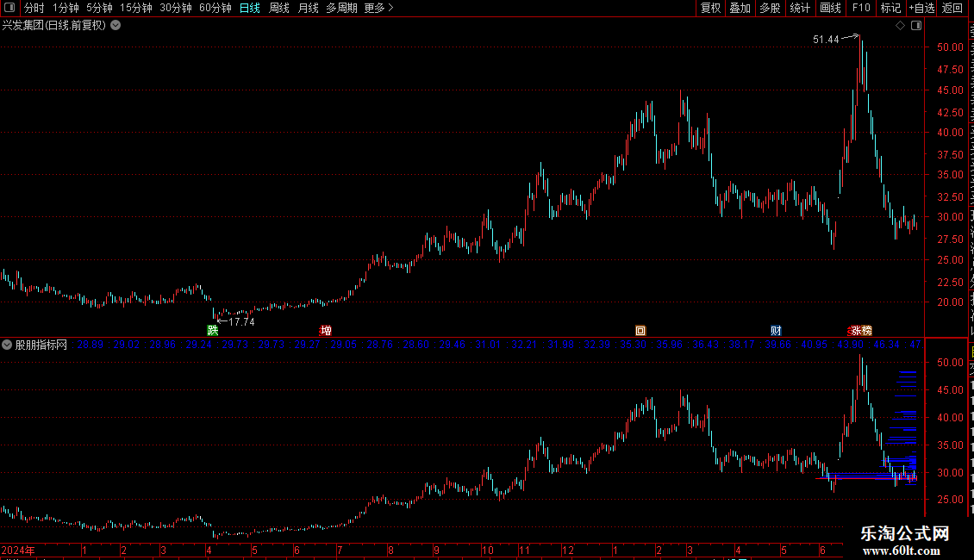
Task: Open 多周期 multi-period view
Action: tap(341, 8)
